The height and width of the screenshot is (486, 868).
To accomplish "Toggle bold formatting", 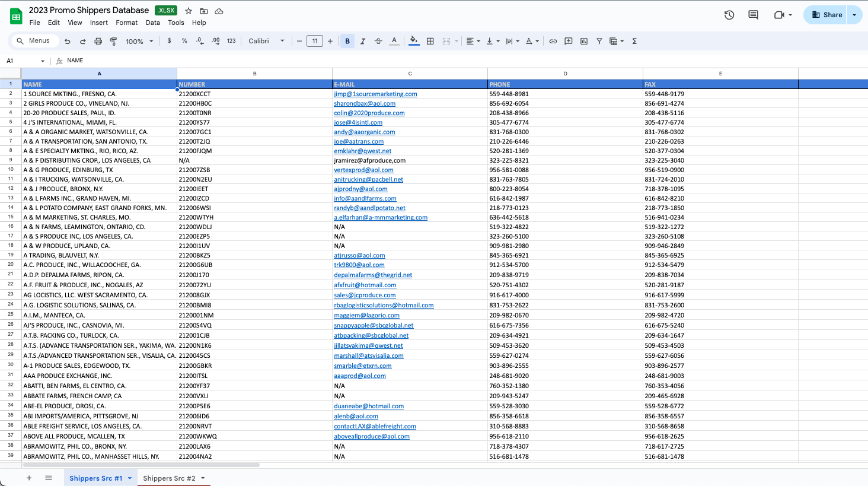I will click(x=347, y=41).
